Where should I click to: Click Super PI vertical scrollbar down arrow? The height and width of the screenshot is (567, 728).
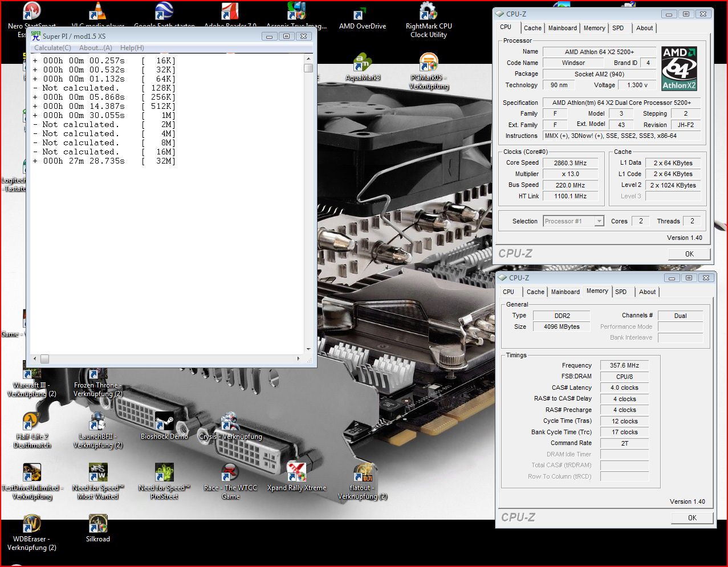click(x=308, y=349)
